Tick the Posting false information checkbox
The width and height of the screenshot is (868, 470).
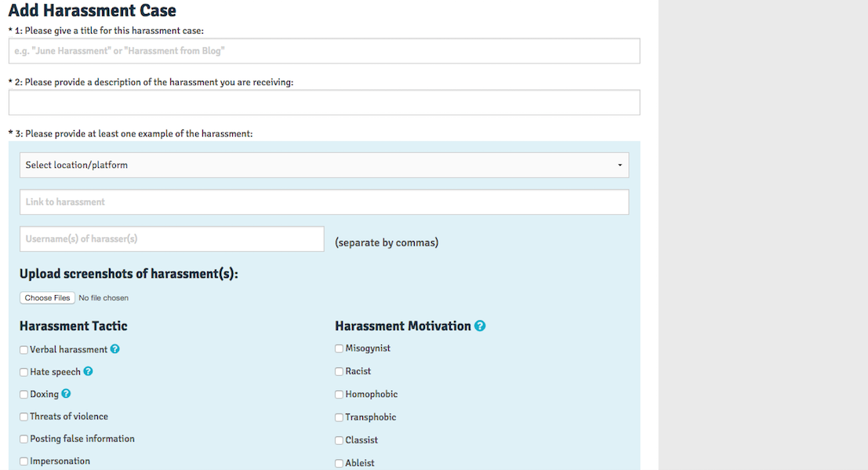point(24,439)
